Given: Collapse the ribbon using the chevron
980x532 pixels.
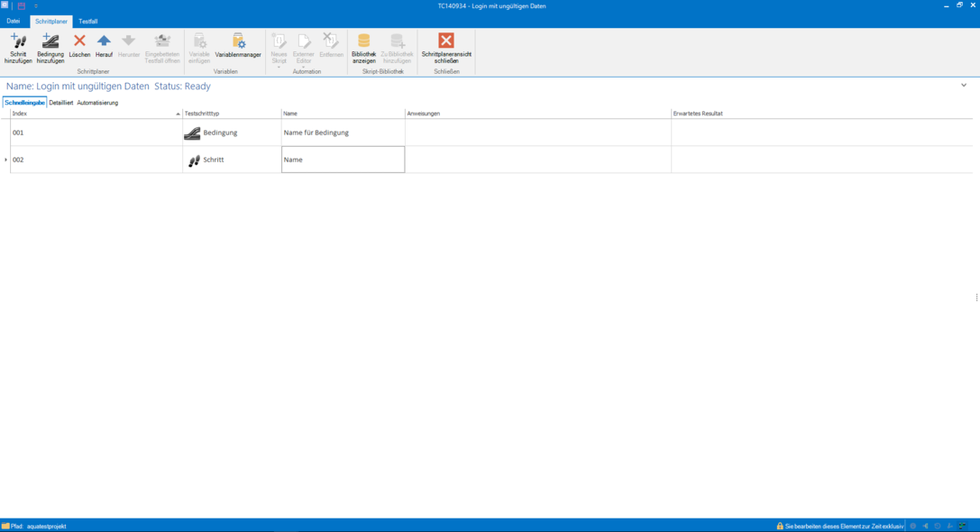Looking at the screenshot, I should pos(964,86).
